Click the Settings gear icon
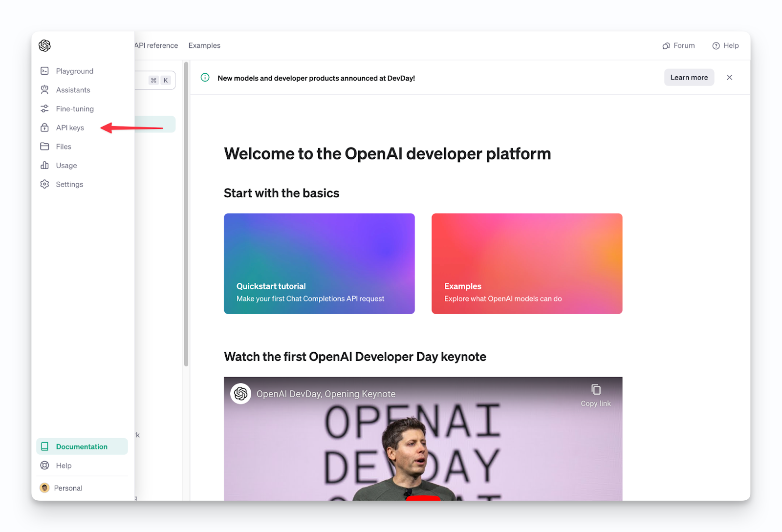This screenshot has width=782, height=532. [x=44, y=184]
